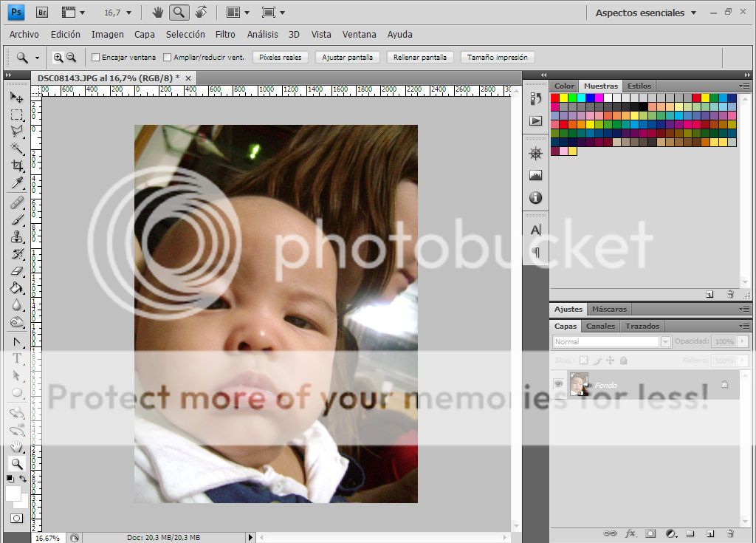Open Muestras panel flyout menu

click(x=744, y=86)
